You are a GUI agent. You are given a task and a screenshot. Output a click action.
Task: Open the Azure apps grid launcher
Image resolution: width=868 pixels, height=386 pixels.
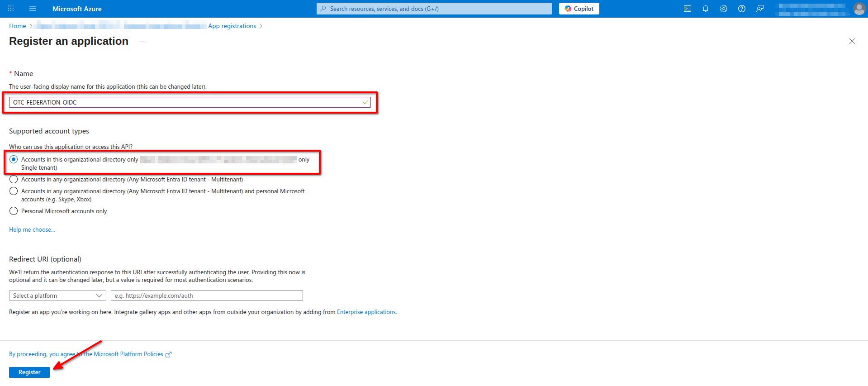[x=11, y=9]
